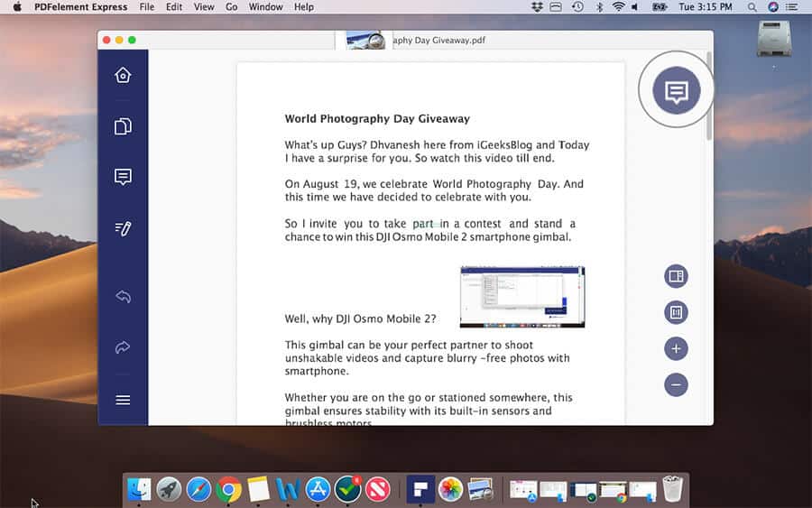
Task: Open the Window menu
Action: click(x=265, y=6)
